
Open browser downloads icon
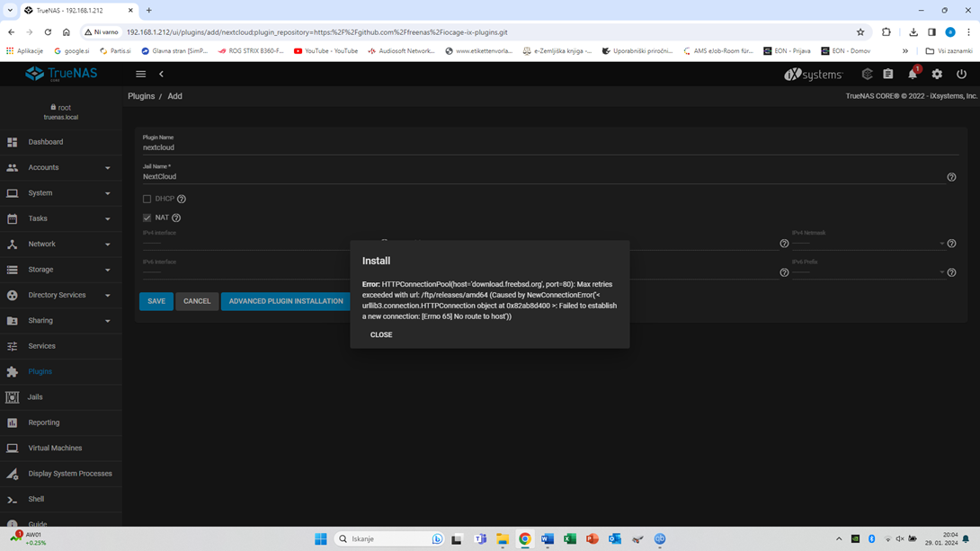[913, 31]
